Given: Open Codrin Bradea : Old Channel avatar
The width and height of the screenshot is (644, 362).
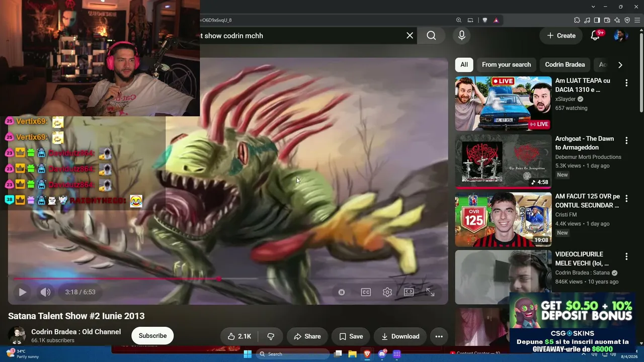Looking at the screenshot, I should (x=17, y=336).
